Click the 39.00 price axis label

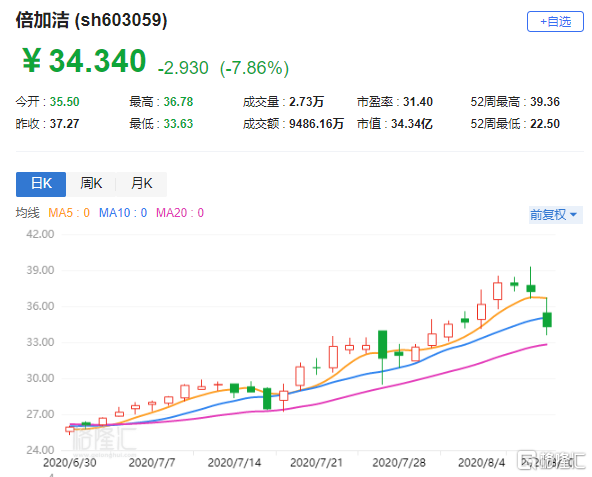coord(40,270)
